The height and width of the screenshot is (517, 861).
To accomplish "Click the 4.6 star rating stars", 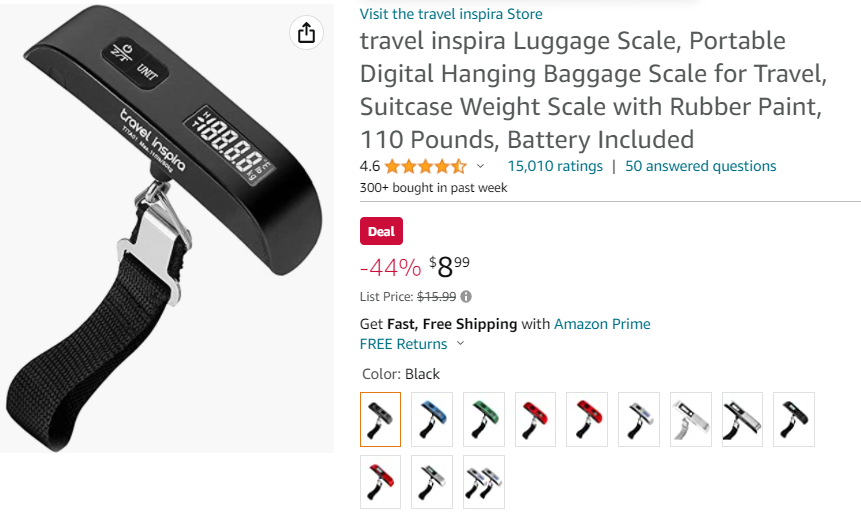I will click(426, 166).
